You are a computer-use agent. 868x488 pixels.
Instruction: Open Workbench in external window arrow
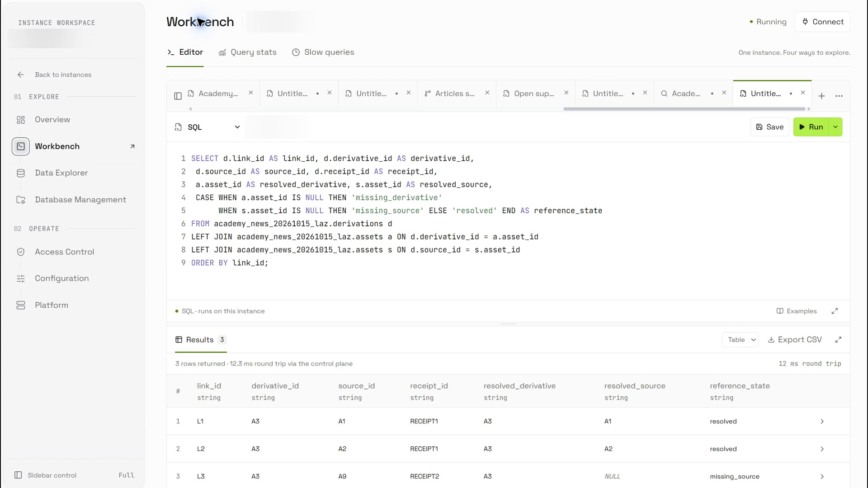(132, 146)
